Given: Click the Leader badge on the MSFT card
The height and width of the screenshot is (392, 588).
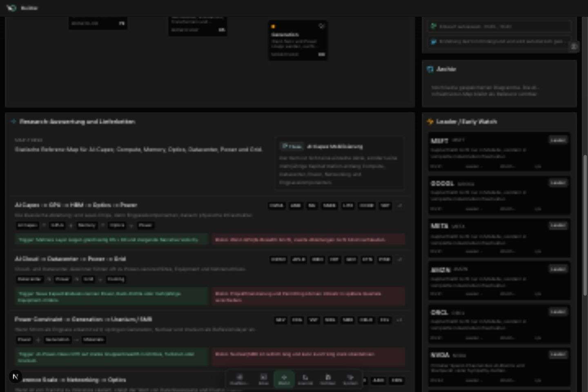Looking at the screenshot, I should click(x=558, y=140).
